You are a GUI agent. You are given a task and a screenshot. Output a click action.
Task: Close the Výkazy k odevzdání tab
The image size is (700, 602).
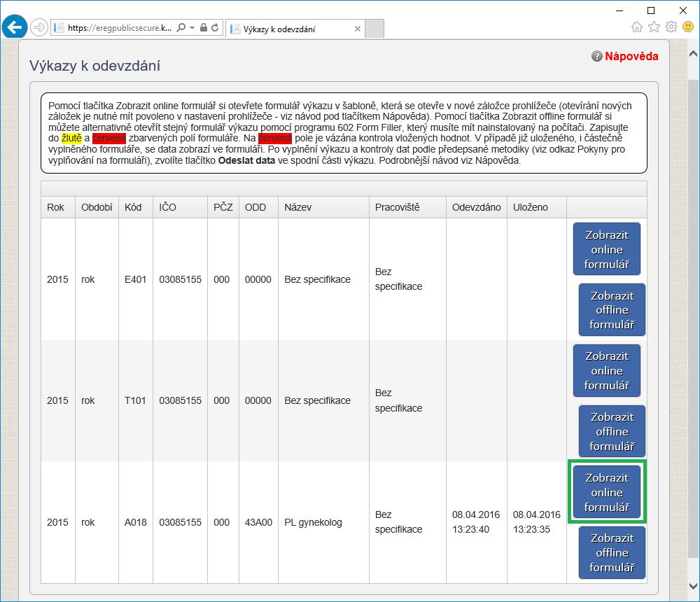(357, 29)
